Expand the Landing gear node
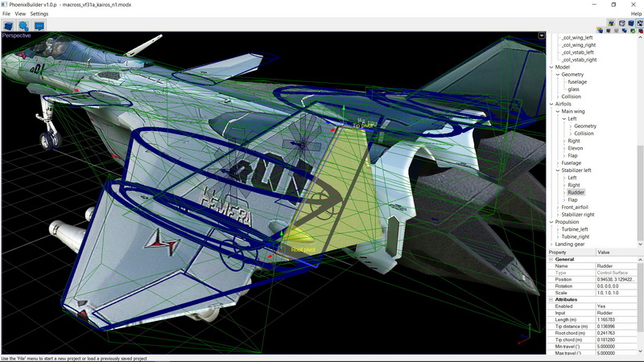 [x=551, y=245]
